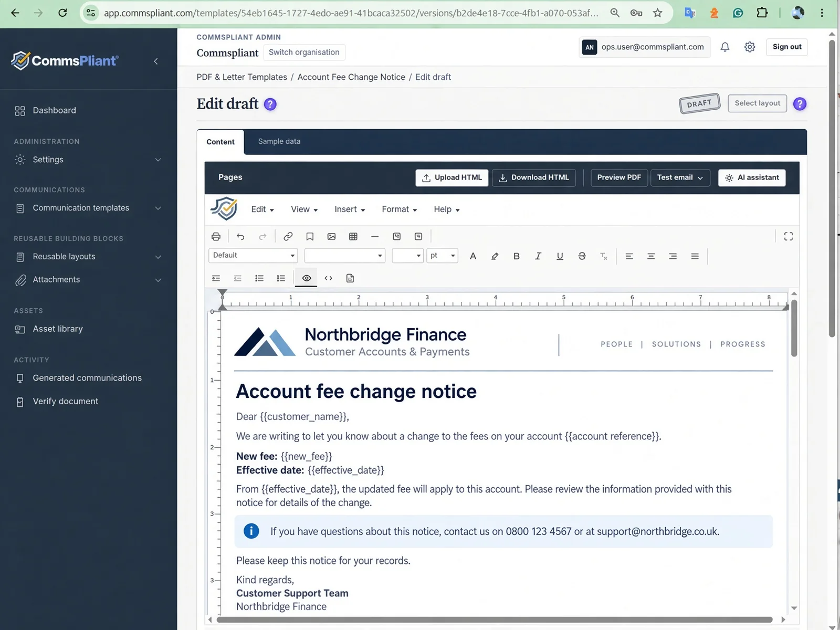The height and width of the screenshot is (630, 840).
Task: Toggle the preview eye button
Action: (x=307, y=278)
